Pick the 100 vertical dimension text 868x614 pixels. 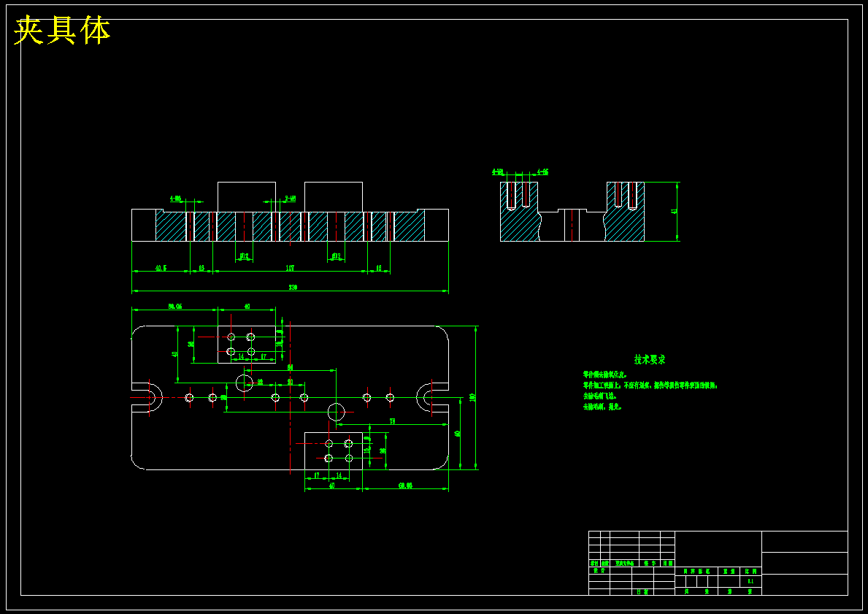click(472, 397)
